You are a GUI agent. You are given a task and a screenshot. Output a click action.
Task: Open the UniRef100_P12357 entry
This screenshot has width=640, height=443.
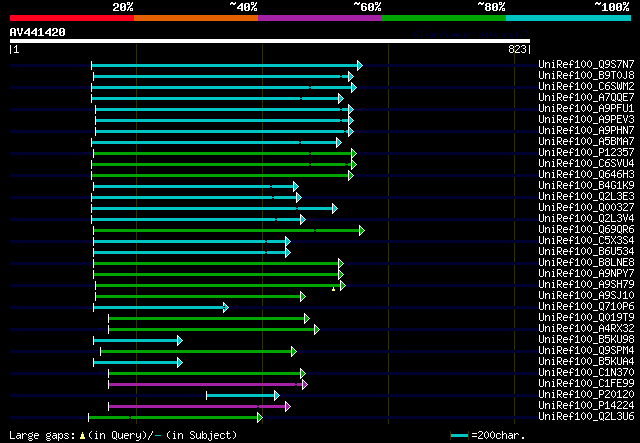586,153
